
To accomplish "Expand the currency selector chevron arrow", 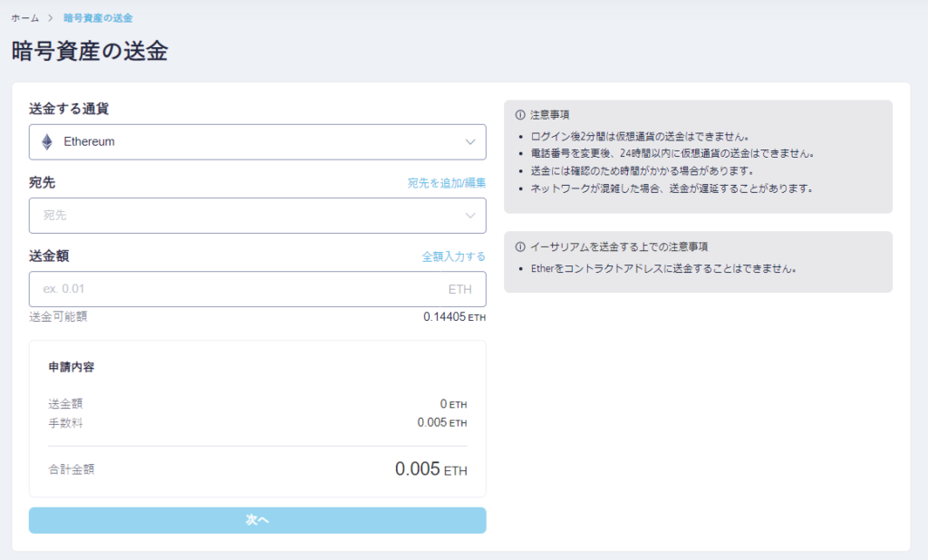I will coord(470,142).
